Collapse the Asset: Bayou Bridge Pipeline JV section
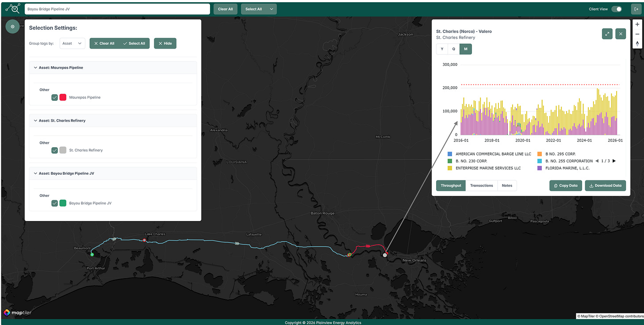Screen dimensions: 644x325 (x=113, y=173)
